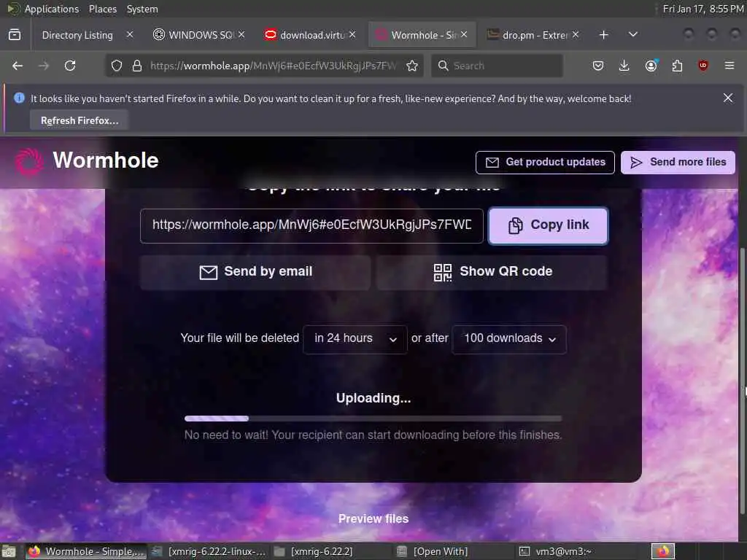Click Show QR code button

(x=492, y=272)
